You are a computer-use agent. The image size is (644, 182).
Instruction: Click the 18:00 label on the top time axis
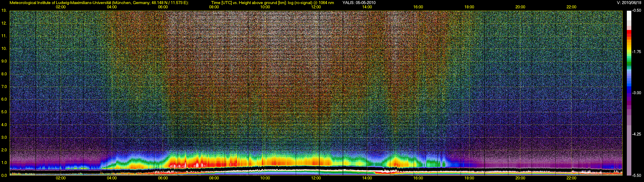(469, 7)
